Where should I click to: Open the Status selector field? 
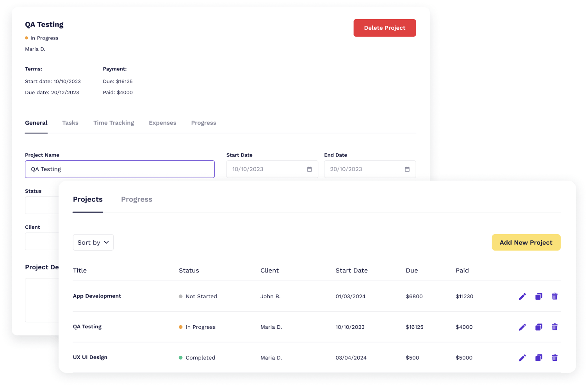pos(42,205)
